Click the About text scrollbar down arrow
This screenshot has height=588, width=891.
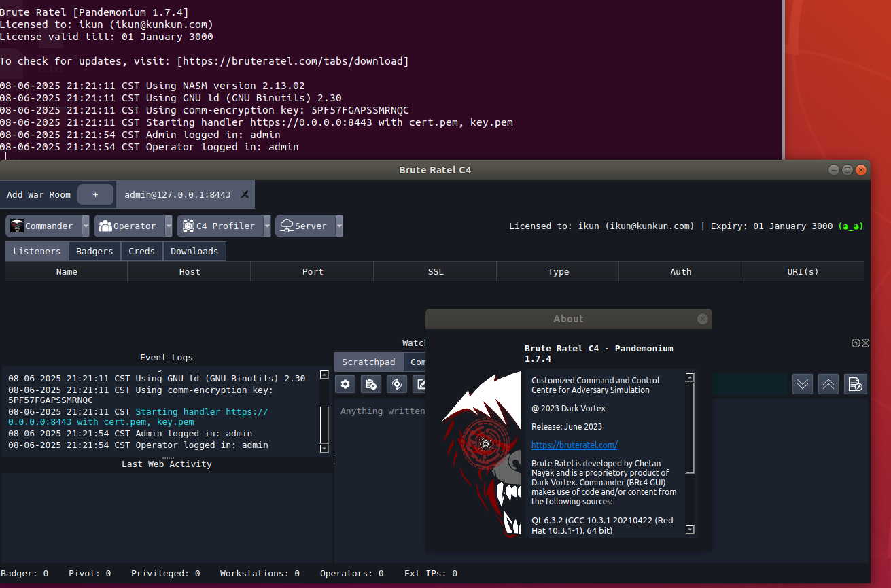click(690, 530)
